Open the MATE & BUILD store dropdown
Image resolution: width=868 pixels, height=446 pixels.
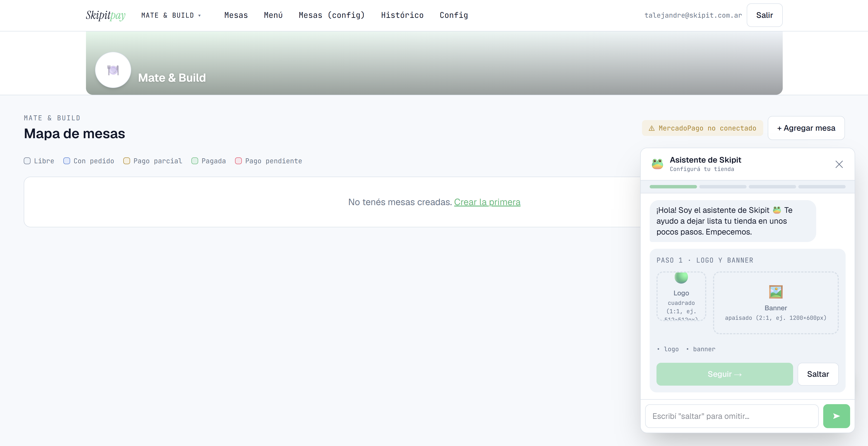171,15
